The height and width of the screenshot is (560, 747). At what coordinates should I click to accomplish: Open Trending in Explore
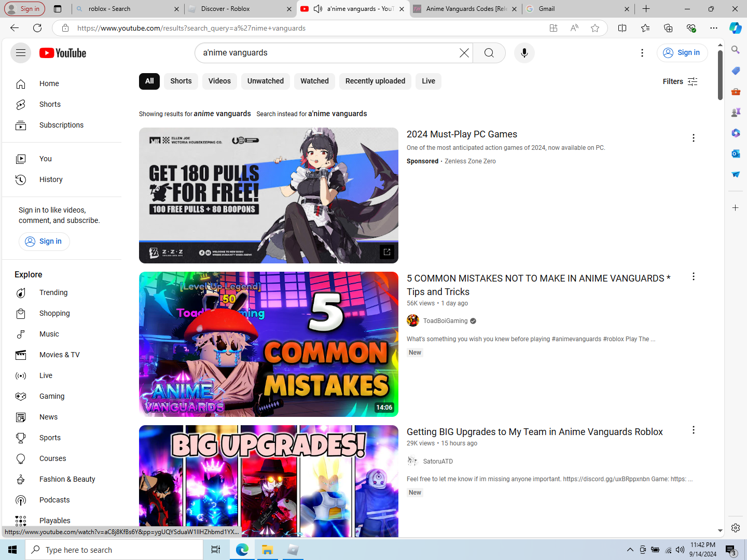(62, 292)
